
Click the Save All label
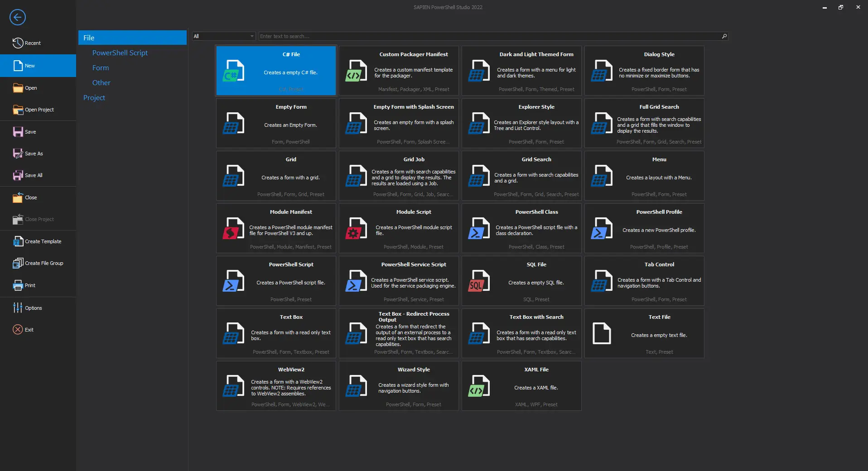pos(34,175)
